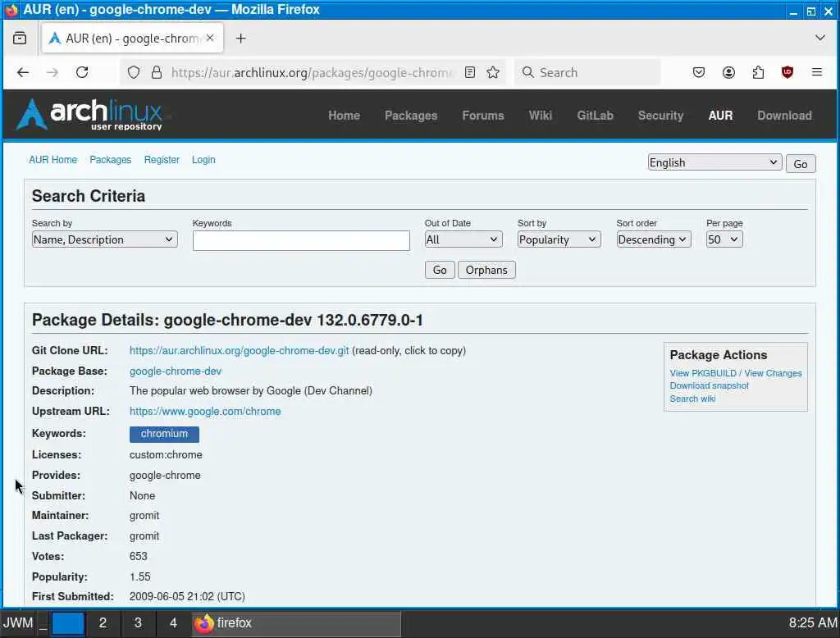Bookmark this page with the star icon
The width and height of the screenshot is (840, 638).
click(x=493, y=72)
